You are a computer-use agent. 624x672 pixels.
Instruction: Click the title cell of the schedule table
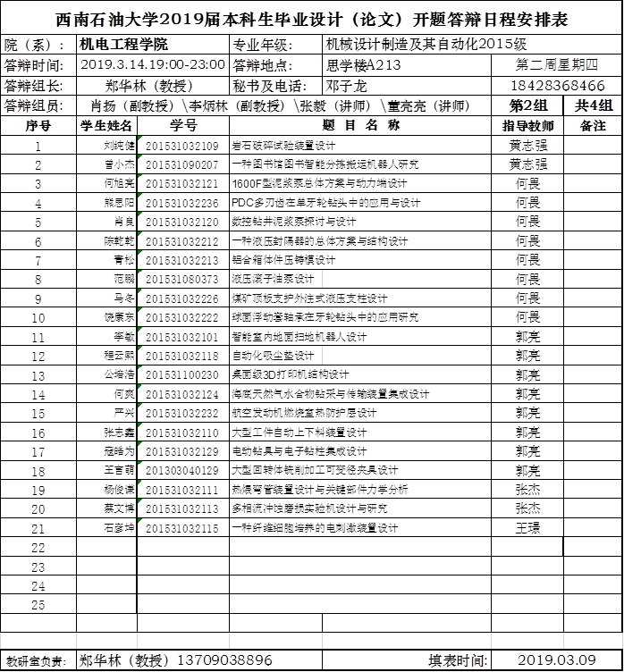pos(311,20)
